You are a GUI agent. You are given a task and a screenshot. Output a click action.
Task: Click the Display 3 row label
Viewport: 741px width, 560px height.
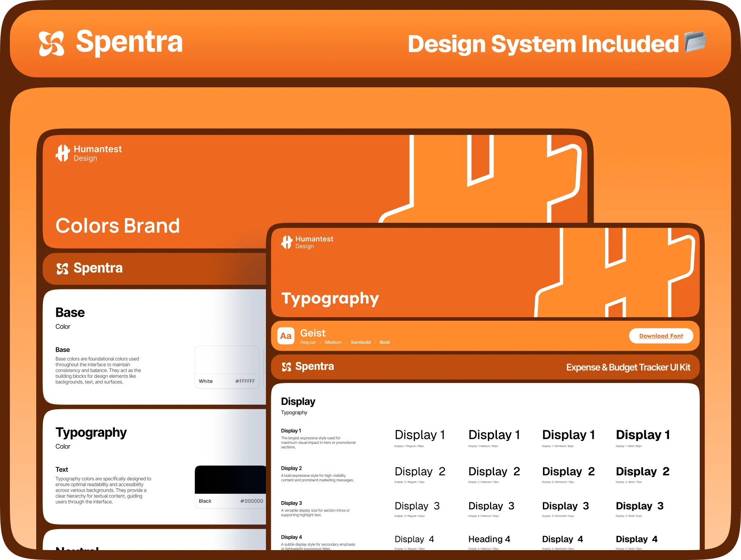[x=291, y=503]
